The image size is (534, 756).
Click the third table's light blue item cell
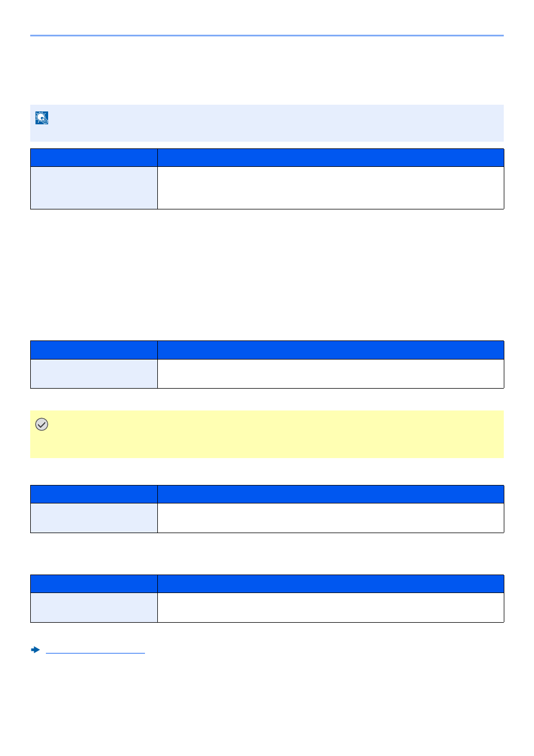94,518
